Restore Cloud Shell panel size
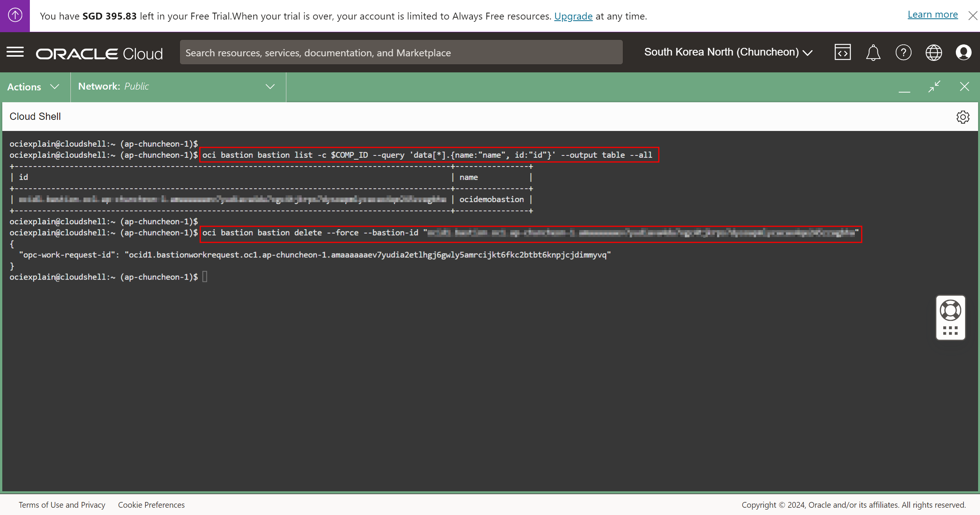The image size is (980, 515). [934, 87]
